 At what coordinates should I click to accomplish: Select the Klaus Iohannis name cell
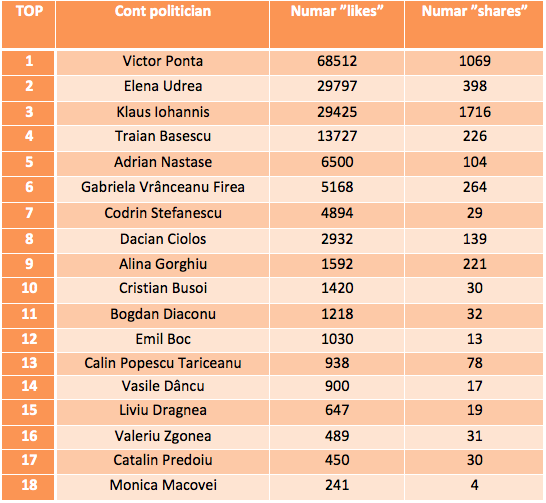(x=163, y=113)
